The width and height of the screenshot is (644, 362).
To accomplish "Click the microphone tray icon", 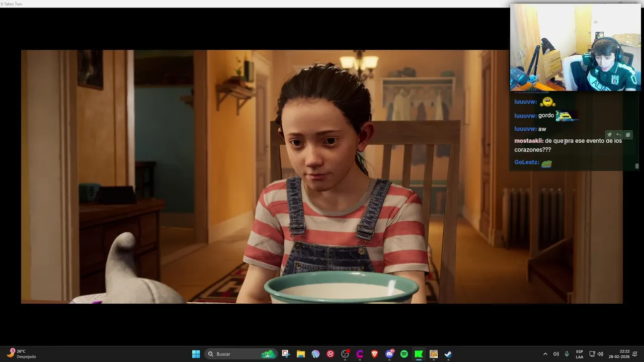I will [567, 354].
